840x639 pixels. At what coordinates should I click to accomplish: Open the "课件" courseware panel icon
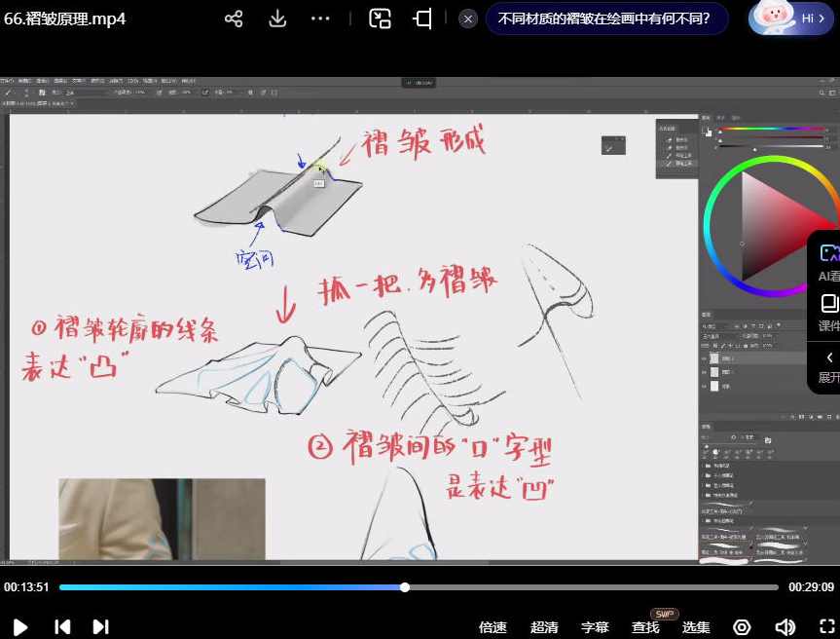coord(828,304)
